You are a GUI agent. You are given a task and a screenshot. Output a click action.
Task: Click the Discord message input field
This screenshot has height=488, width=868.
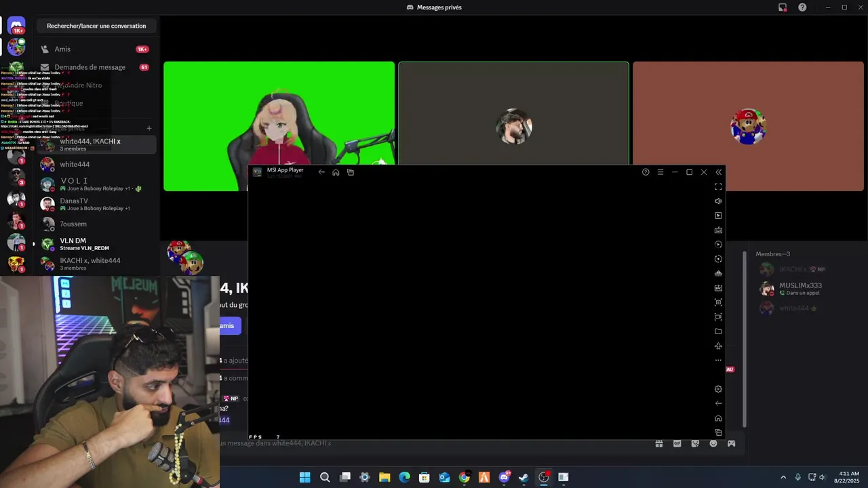[434, 443]
